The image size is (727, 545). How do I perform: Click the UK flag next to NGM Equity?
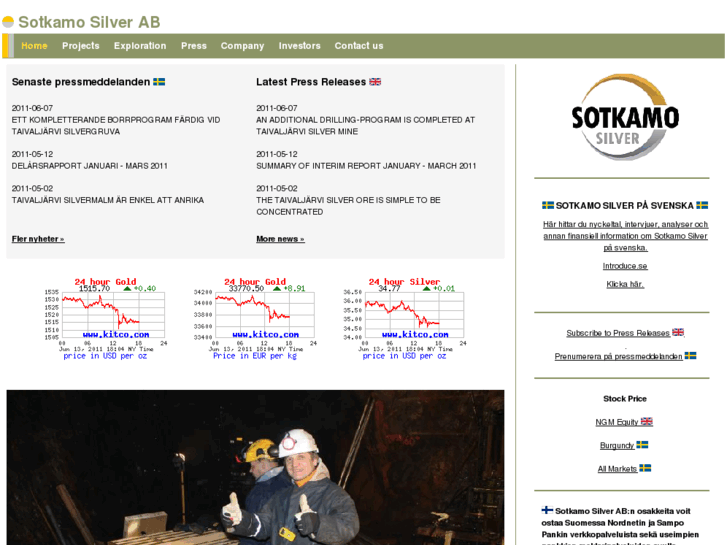(647, 422)
